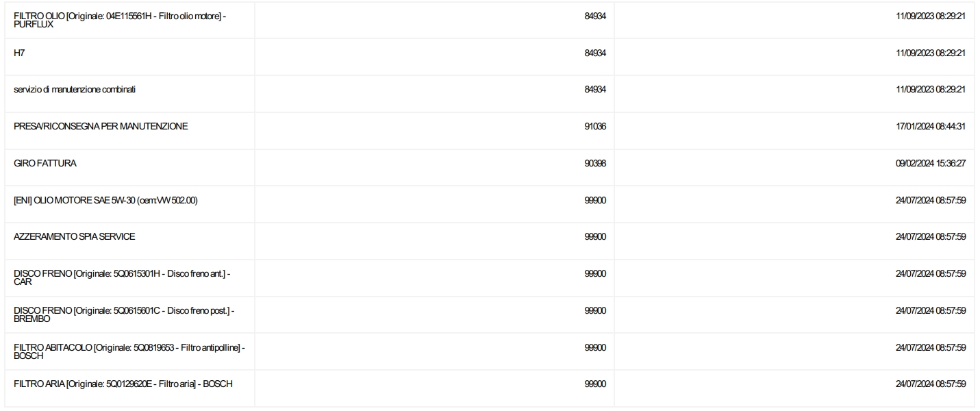
Task: Select 11/09/2023 date in FILTRO OLIO row
Action: pyautogui.click(x=930, y=16)
